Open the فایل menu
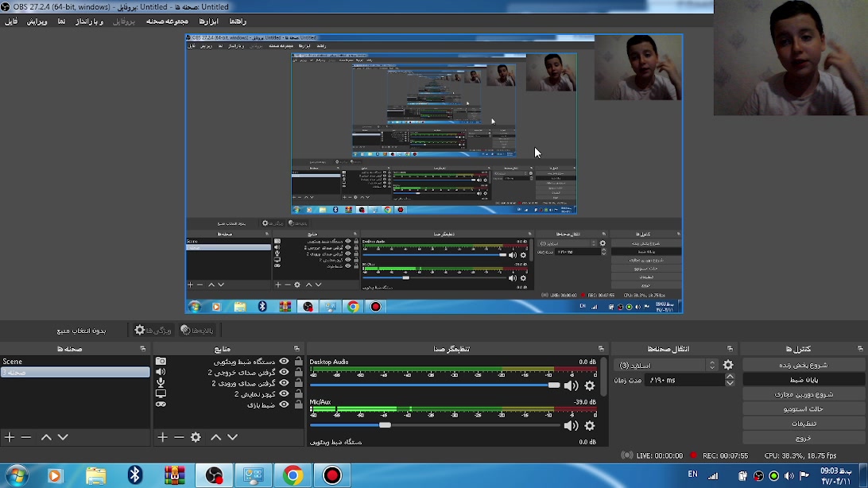 (11, 21)
